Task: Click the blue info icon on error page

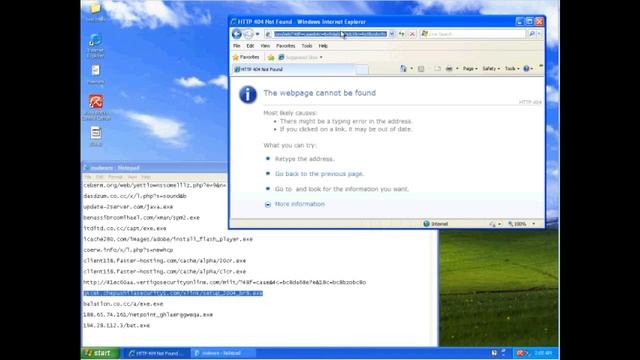Action: pyautogui.click(x=248, y=95)
